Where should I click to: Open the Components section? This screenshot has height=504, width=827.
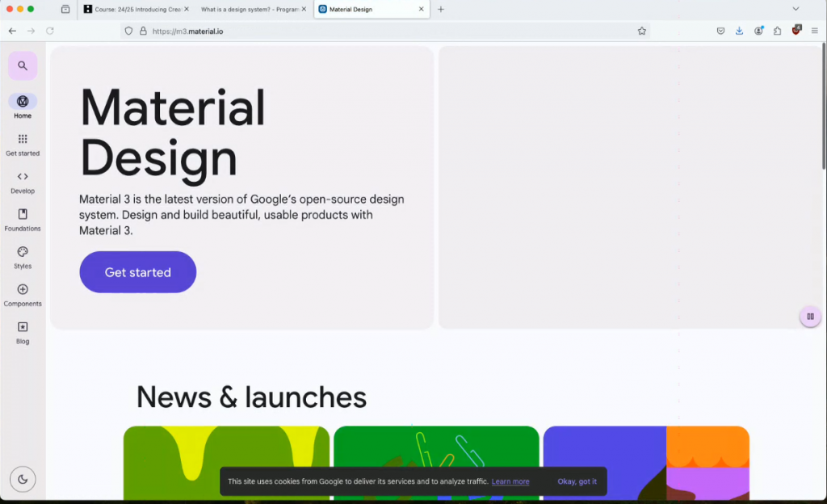click(23, 290)
